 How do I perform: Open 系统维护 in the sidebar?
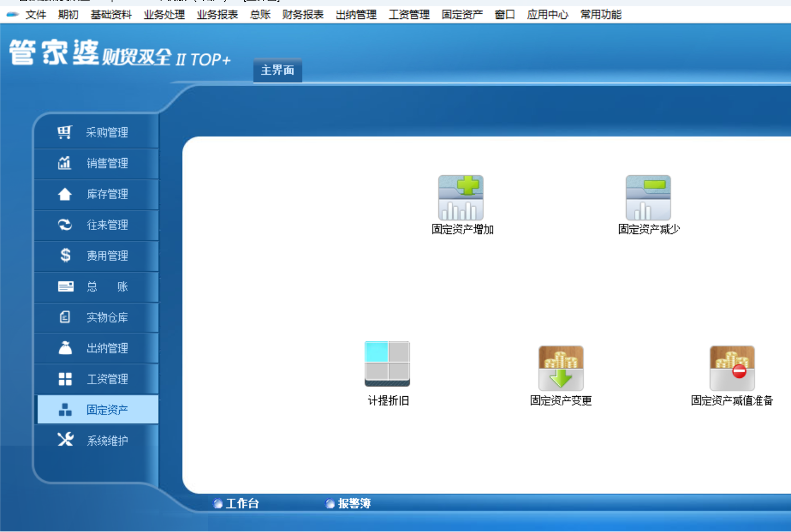pos(96,441)
